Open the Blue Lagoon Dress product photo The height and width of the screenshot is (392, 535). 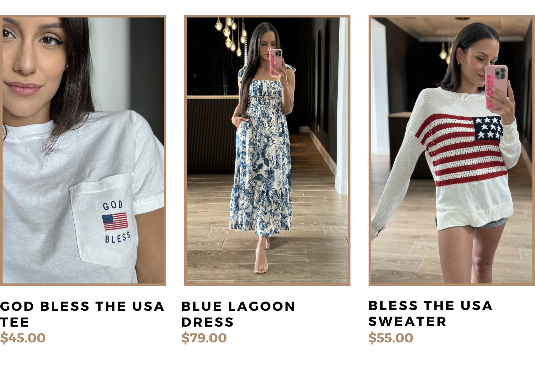point(267,150)
